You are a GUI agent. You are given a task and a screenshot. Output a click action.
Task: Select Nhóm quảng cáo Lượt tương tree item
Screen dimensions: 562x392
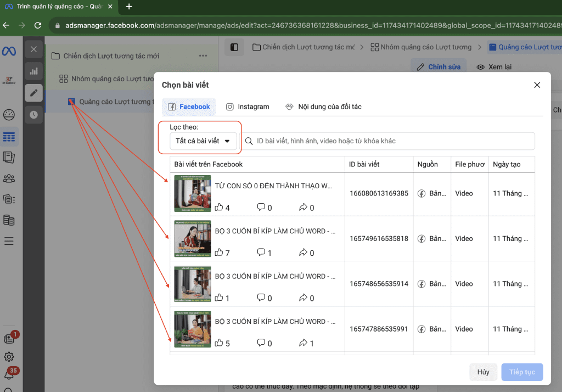[x=107, y=79]
